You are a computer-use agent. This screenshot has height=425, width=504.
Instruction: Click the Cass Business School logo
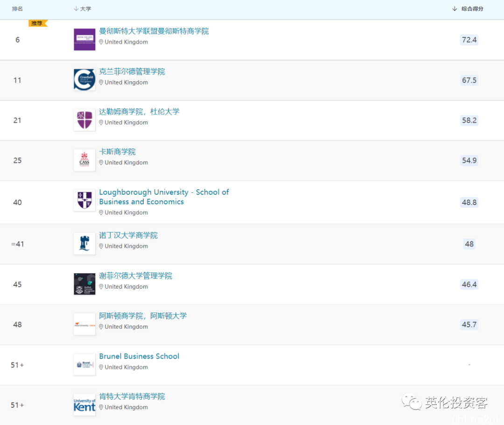point(84,160)
